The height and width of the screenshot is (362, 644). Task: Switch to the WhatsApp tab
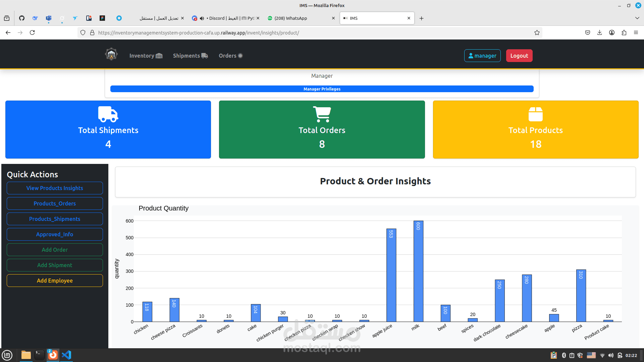pyautogui.click(x=290, y=18)
